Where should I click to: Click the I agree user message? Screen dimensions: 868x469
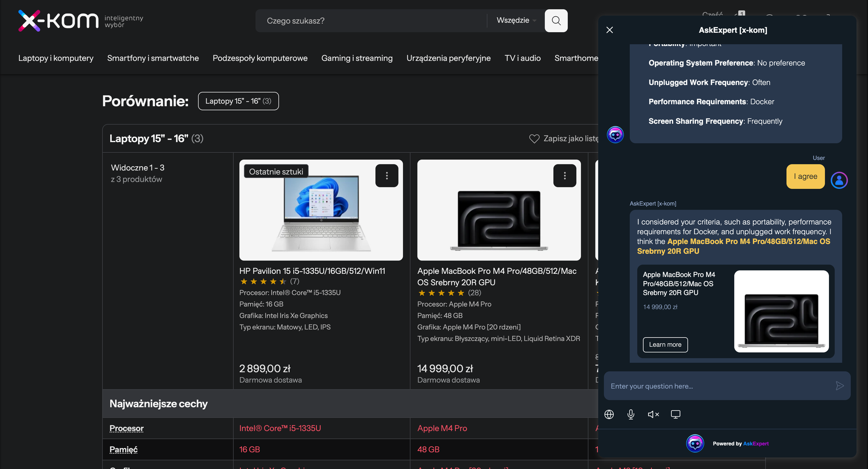coord(806,176)
